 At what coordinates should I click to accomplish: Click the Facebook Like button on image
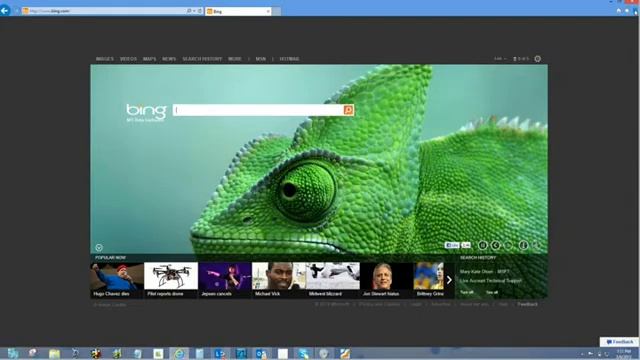[452, 245]
